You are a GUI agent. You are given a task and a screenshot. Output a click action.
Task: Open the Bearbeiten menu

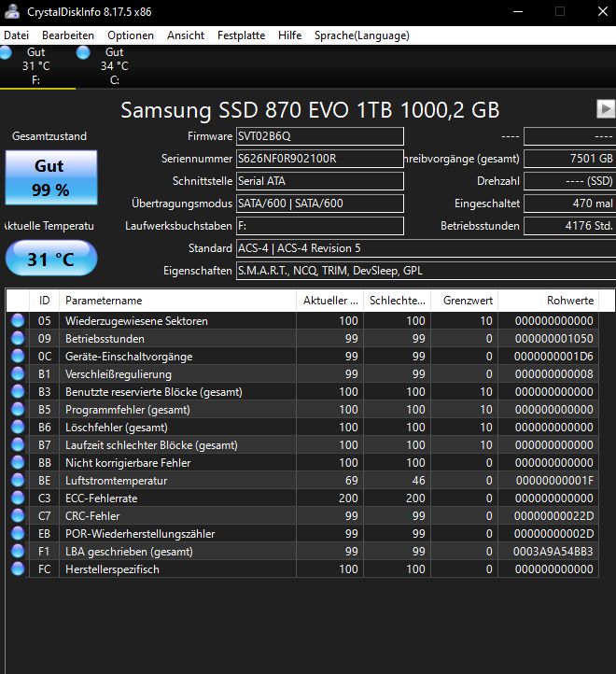pyautogui.click(x=68, y=35)
